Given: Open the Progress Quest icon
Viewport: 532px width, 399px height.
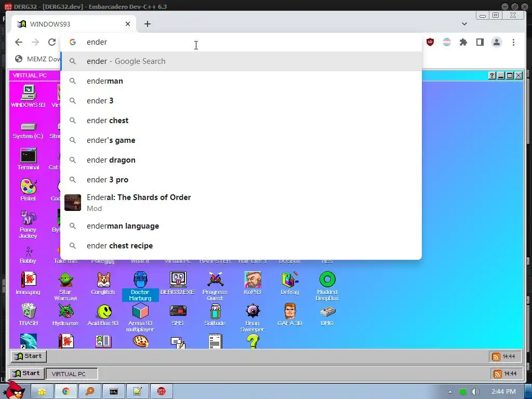Looking at the screenshot, I should [215, 286].
